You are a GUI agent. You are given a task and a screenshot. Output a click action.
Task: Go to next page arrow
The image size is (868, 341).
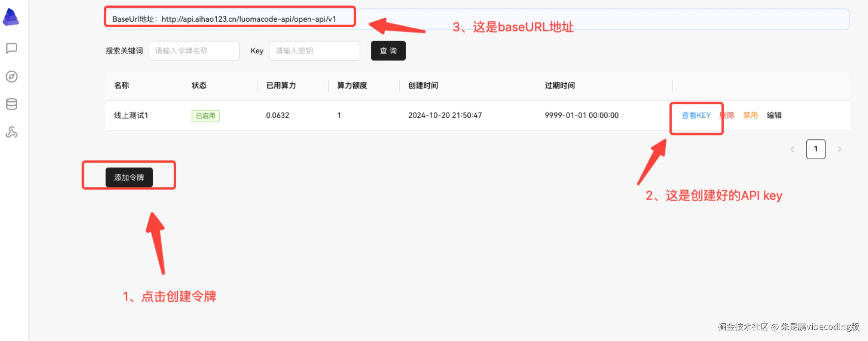tap(839, 149)
